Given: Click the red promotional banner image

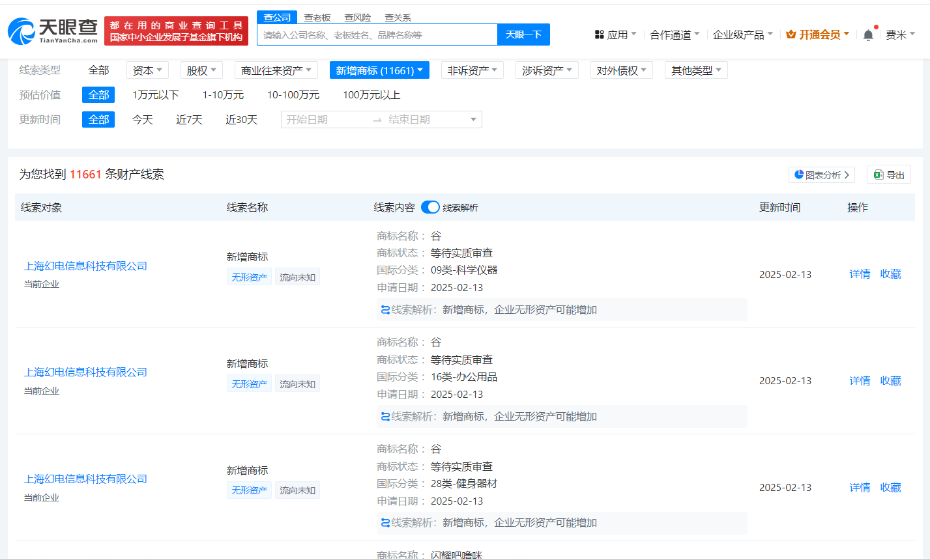Looking at the screenshot, I should [176, 31].
